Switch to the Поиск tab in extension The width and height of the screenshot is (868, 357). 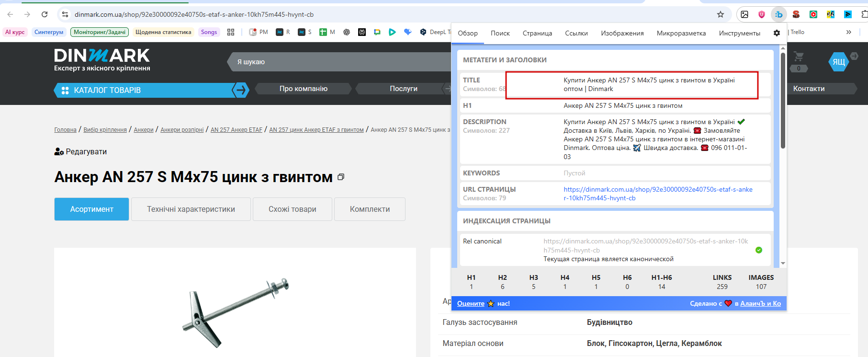coord(500,33)
